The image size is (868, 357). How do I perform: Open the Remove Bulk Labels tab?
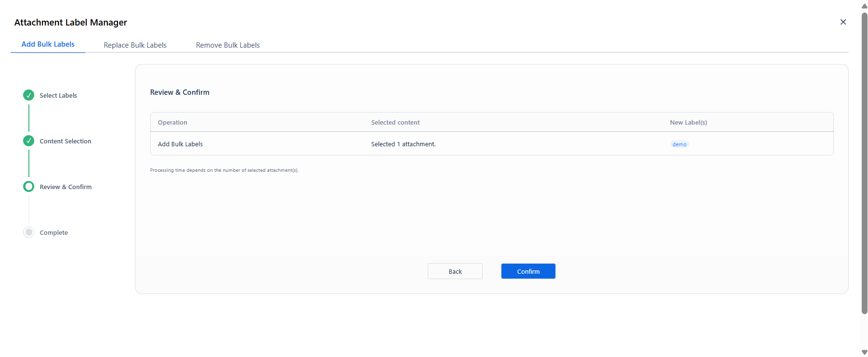228,45
